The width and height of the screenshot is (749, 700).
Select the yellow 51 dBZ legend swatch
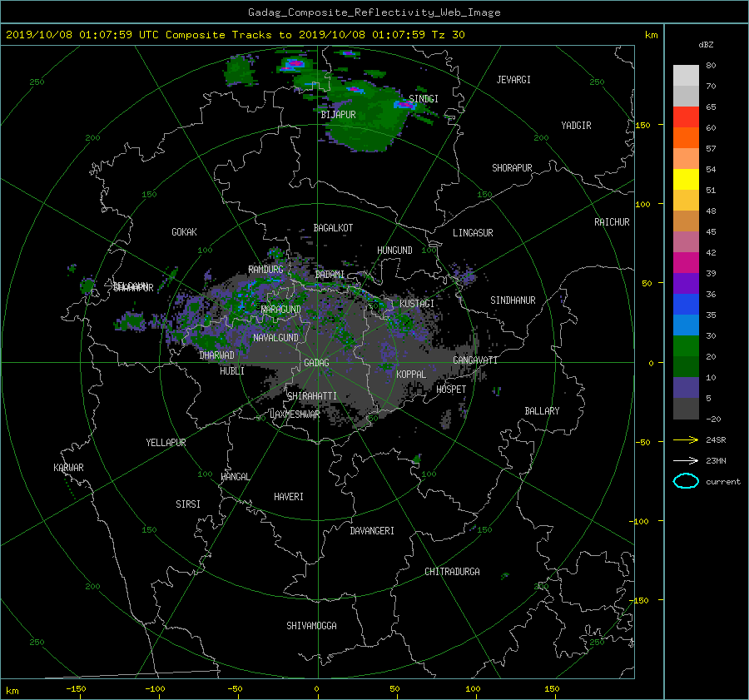[x=686, y=180]
